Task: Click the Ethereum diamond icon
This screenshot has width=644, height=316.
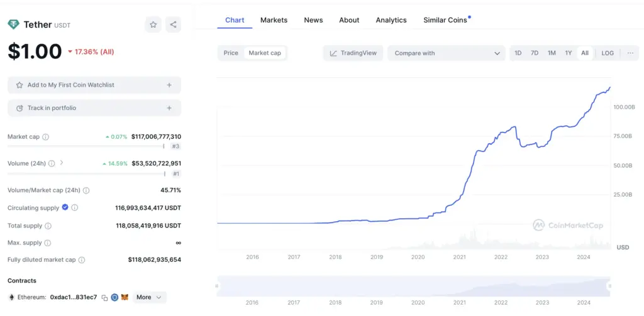Action: (x=11, y=297)
